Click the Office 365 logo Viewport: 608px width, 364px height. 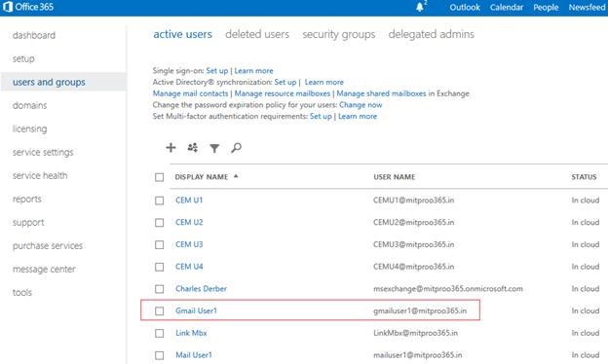[28, 7]
